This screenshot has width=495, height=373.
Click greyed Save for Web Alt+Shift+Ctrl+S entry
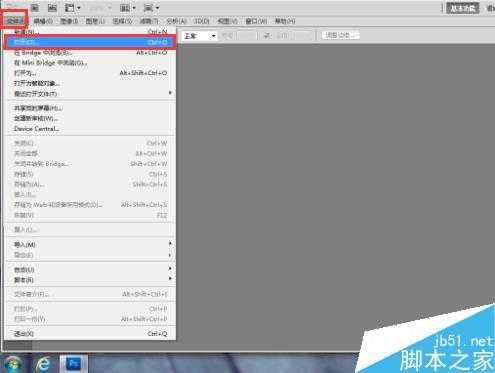pos(90,205)
